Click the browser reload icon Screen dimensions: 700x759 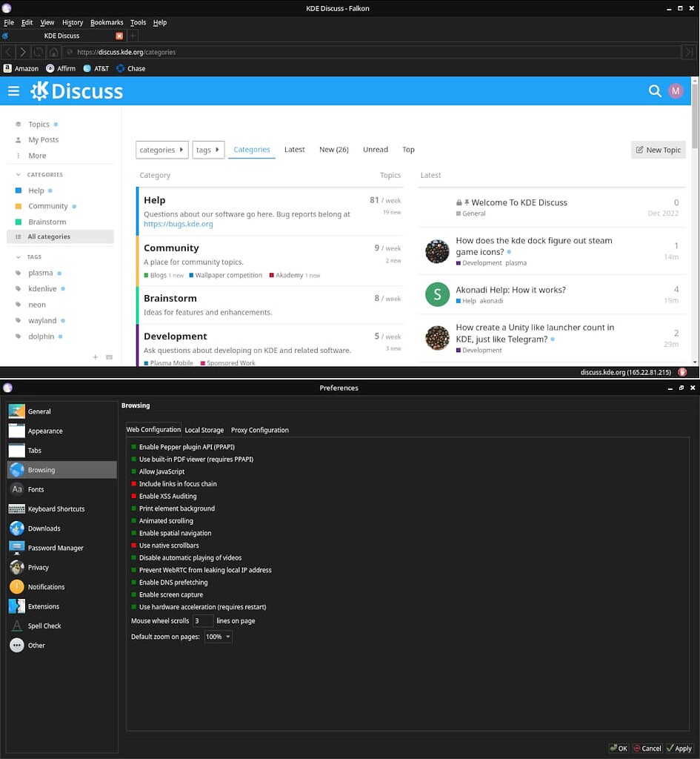click(39, 52)
